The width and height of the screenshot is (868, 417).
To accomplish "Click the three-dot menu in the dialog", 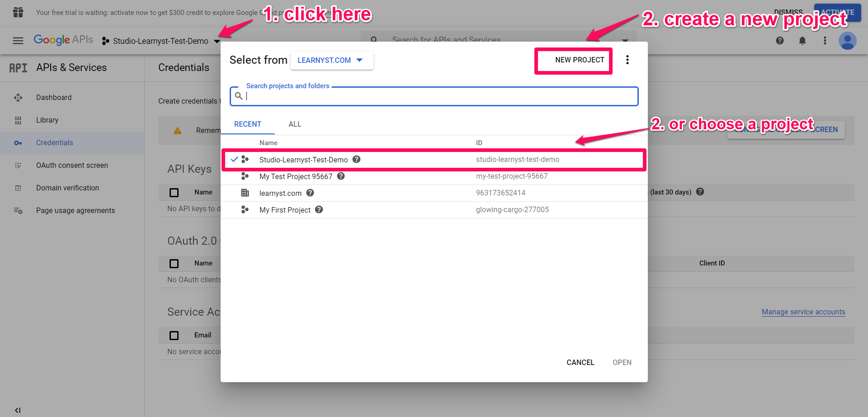I will click(x=627, y=59).
